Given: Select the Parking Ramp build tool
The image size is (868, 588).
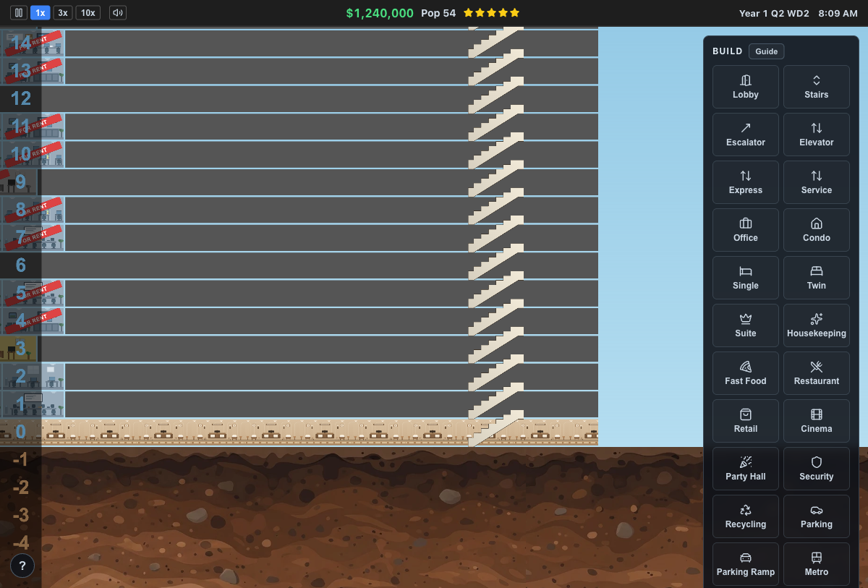Looking at the screenshot, I should point(746,564).
